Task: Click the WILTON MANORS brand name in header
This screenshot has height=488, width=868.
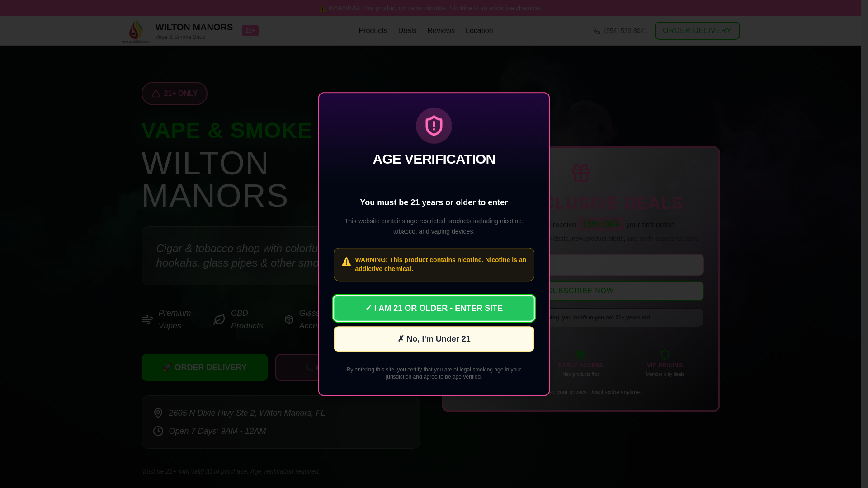Action: coord(194,27)
